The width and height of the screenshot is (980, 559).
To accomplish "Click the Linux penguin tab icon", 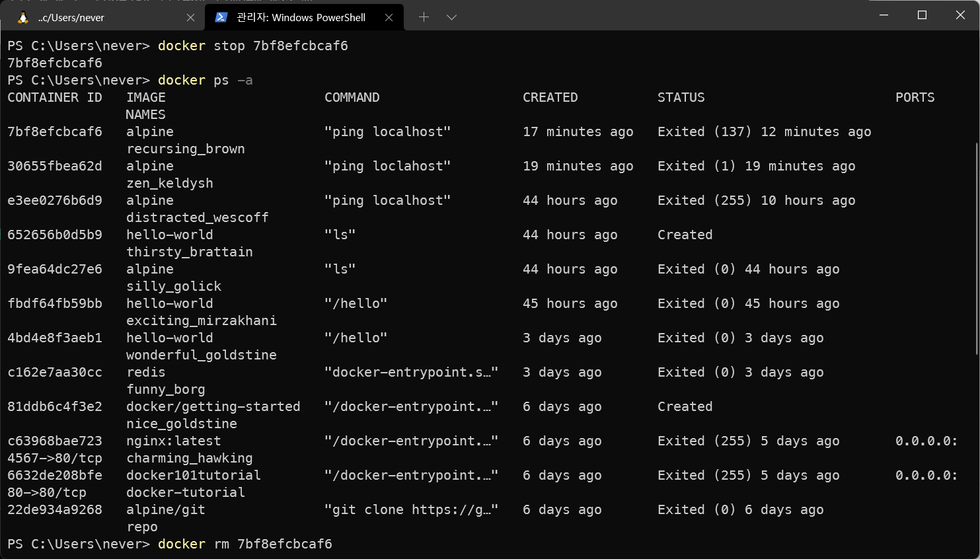I will [23, 18].
